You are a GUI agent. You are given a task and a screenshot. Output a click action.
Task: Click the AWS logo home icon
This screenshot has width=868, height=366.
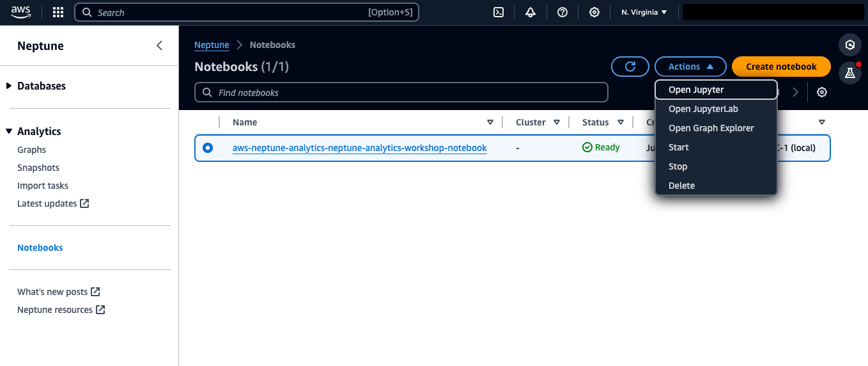21,12
